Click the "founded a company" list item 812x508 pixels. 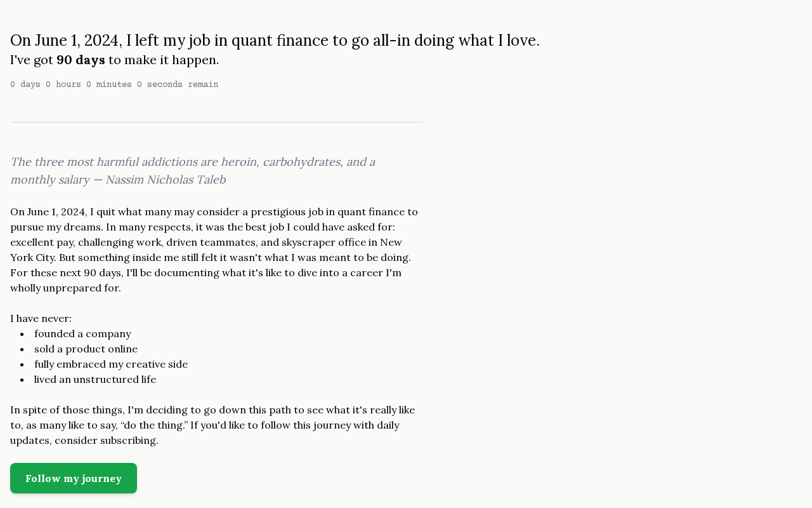coord(82,334)
